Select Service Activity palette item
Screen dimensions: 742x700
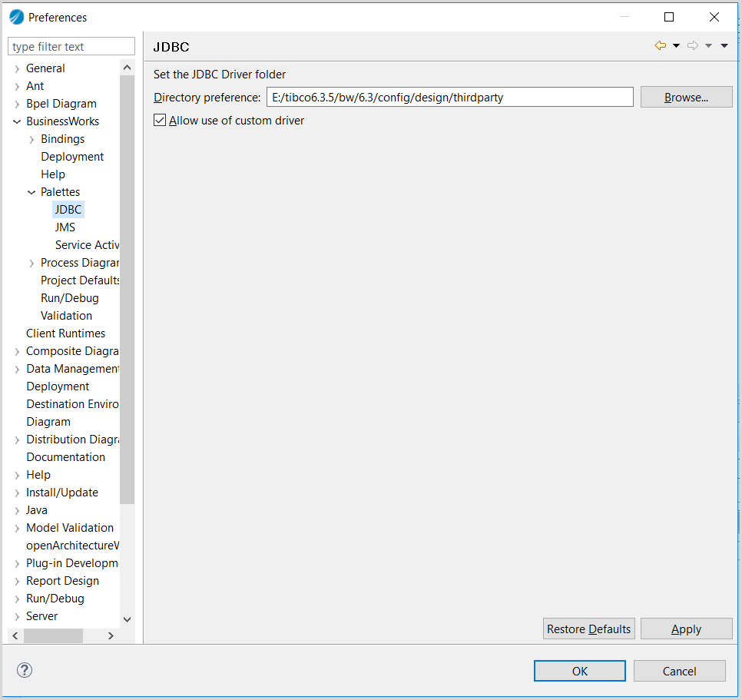(x=87, y=244)
